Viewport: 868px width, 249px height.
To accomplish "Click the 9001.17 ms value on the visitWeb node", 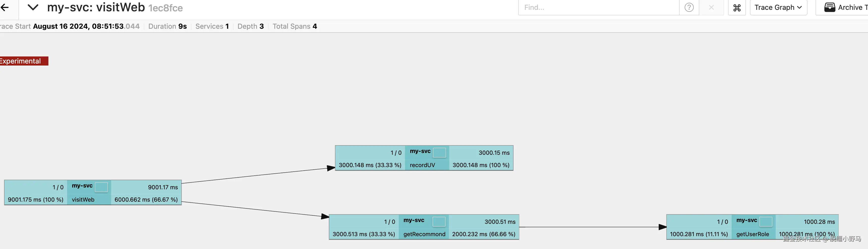I will (163, 187).
